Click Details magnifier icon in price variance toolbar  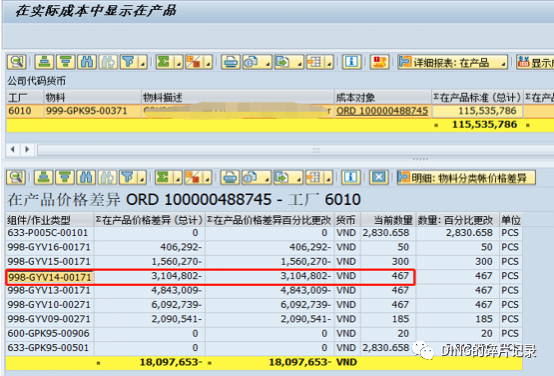pos(16,177)
